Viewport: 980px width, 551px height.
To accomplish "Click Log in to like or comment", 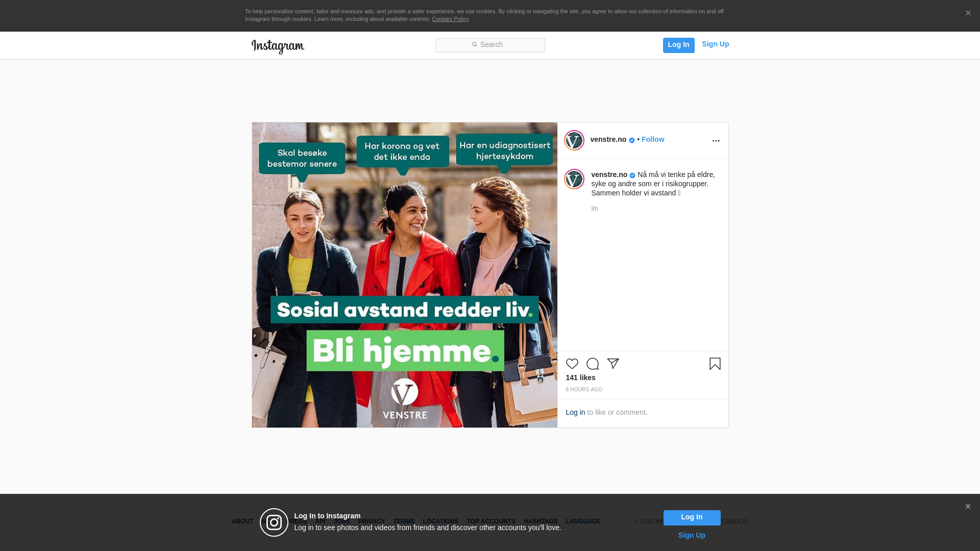I will click(x=575, y=413).
